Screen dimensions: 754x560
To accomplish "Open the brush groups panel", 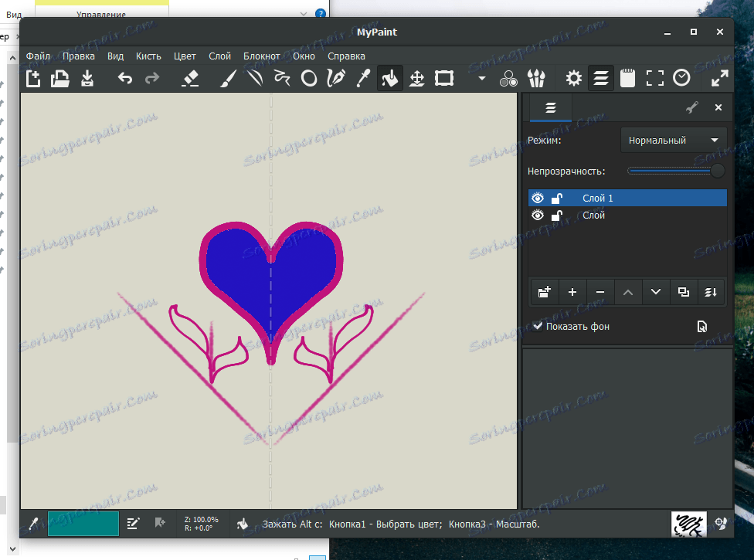I will (x=536, y=78).
